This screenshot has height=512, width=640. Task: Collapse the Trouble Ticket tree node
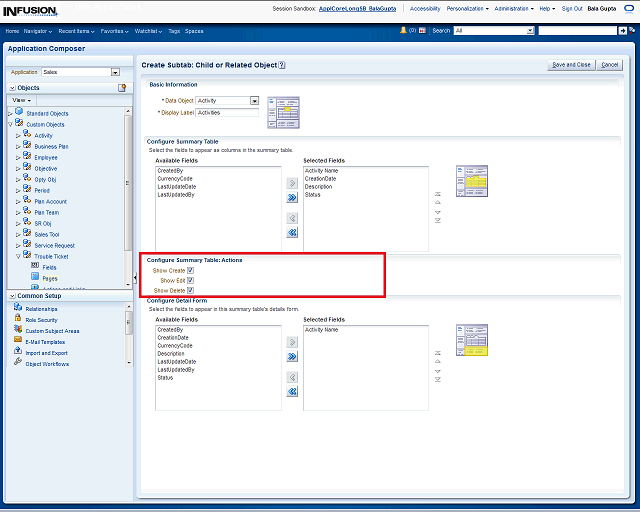pyautogui.click(x=18, y=256)
